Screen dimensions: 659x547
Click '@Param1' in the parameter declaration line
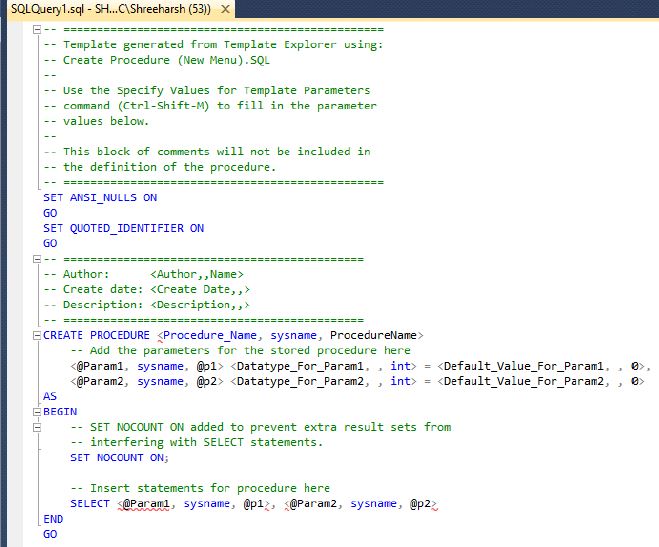click(100, 366)
